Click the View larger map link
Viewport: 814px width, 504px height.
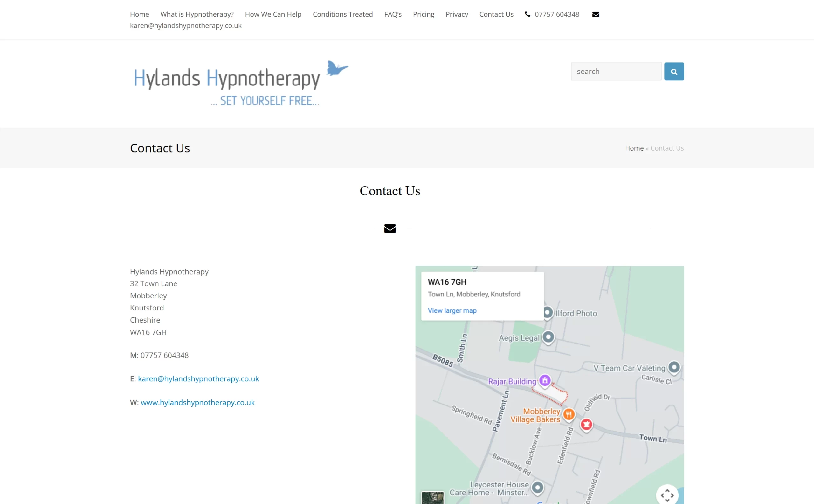click(x=452, y=310)
